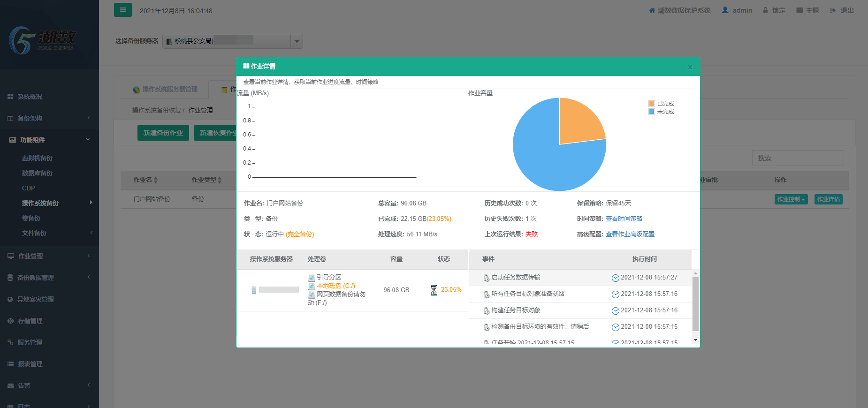The height and width of the screenshot is (408, 868).
Task: Toggle 已完成 legend in pie chart
Action: [661, 104]
